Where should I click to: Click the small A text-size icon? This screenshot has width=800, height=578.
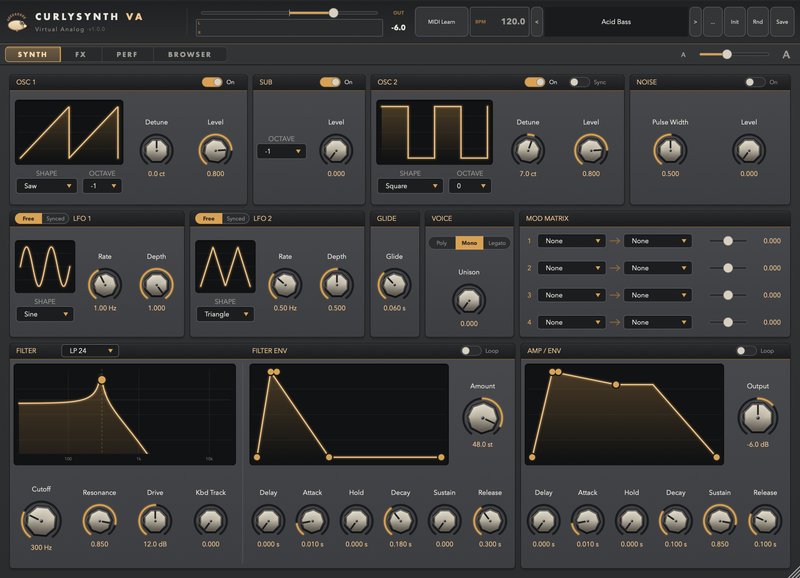point(683,55)
